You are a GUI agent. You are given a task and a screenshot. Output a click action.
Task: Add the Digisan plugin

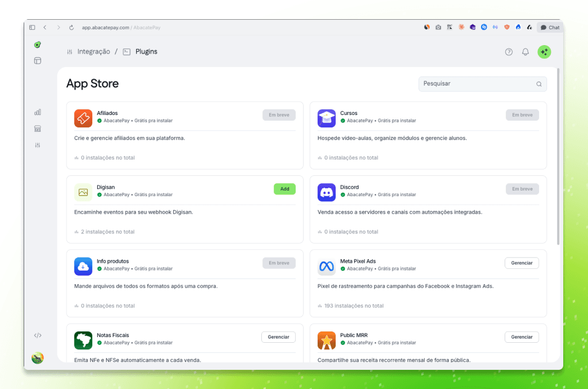[284, 189]
